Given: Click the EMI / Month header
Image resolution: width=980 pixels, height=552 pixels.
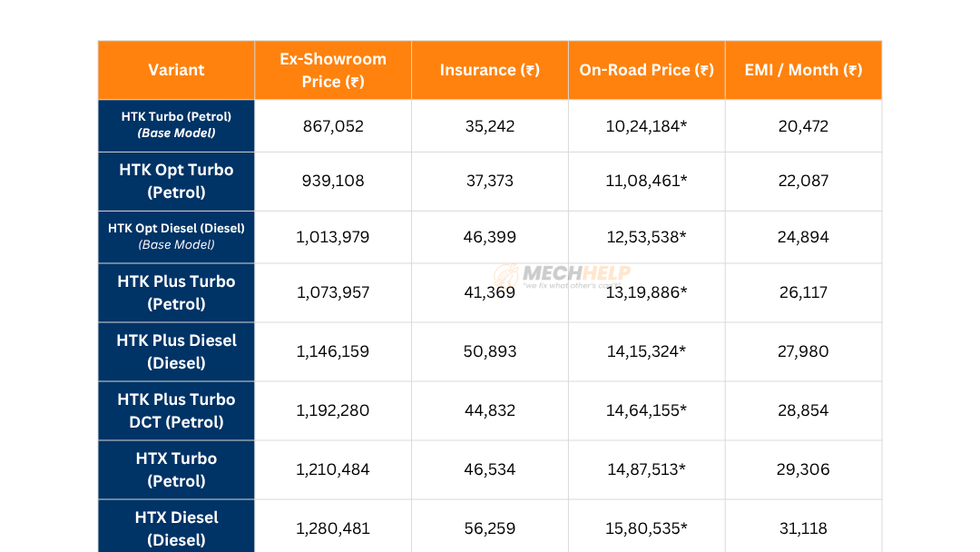Looking at the screenshot, I should click(x=803, y=70).
